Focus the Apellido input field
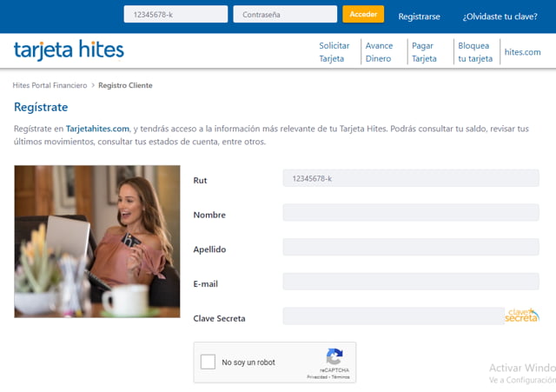Viewport: 556px width, 392px height. (x=411, y=247)
